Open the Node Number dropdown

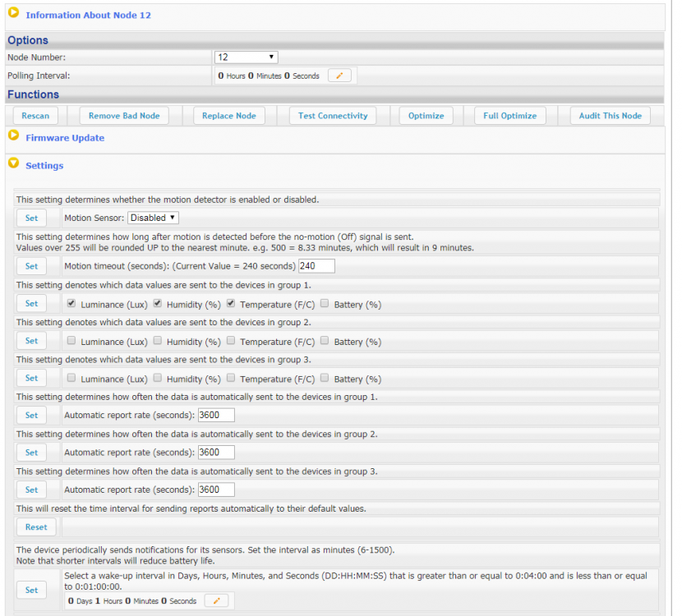[246, 57]
